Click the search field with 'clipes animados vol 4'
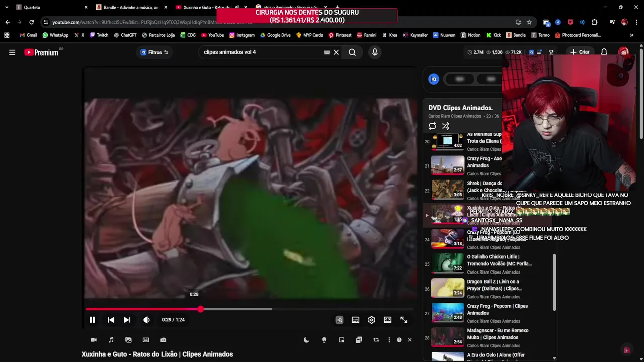This screenshot has width=644, height=362. [262, 52]
